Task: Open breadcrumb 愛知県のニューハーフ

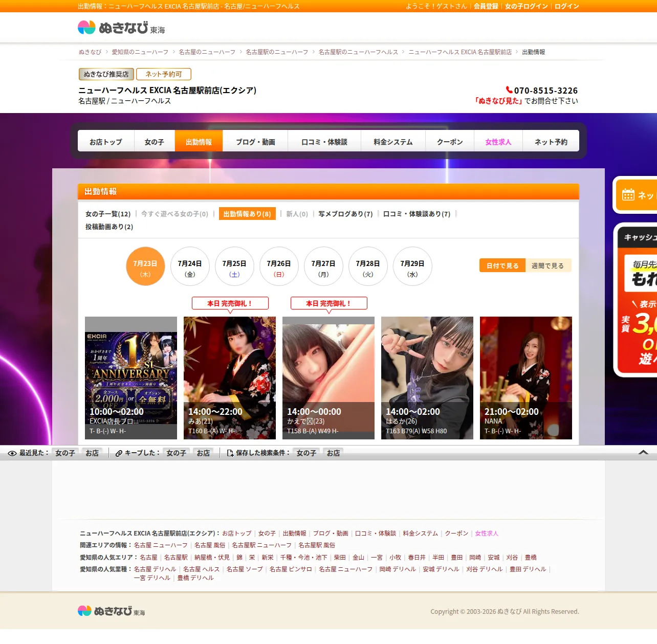Action: coord(140,52)
